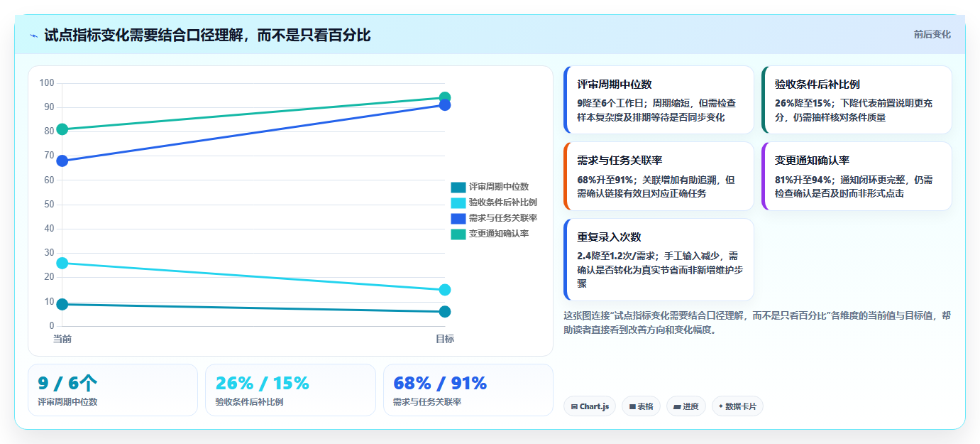Click 当前 x-axis label

62,339
